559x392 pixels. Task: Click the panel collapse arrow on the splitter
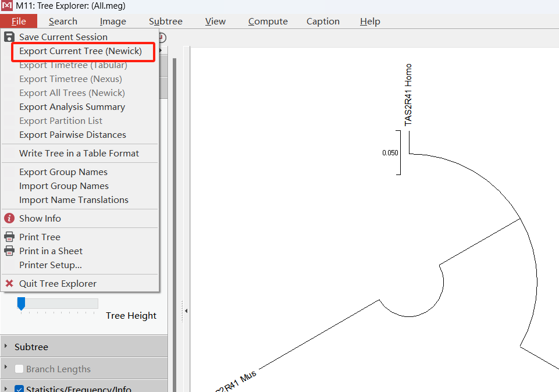pyautogui.click(x=186, y=311)
